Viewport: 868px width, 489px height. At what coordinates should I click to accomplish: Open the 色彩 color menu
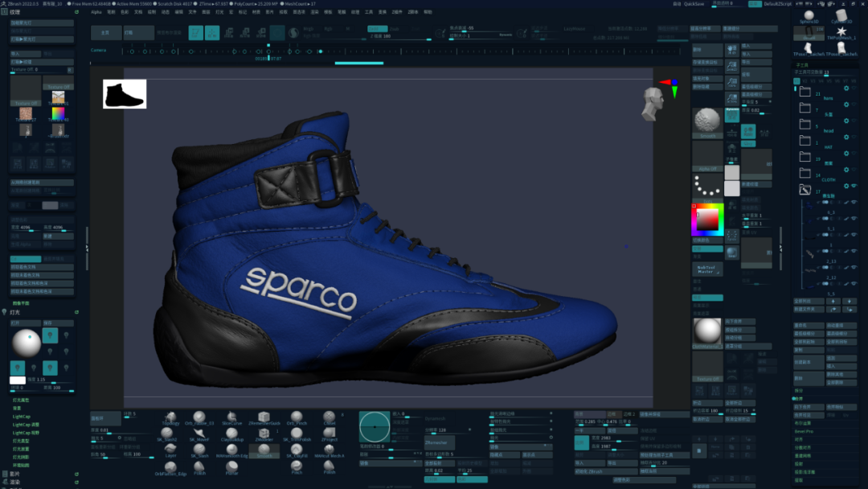click(125, 11)
